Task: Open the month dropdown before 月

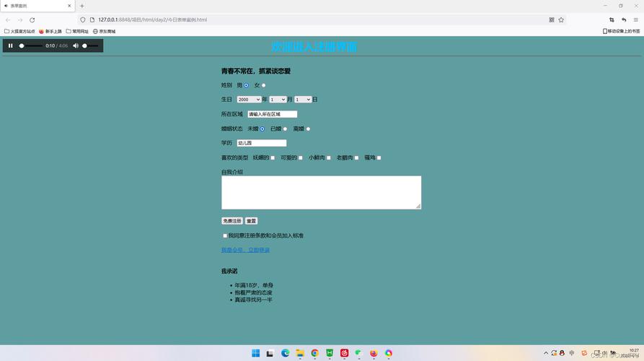Action: coord(278,100)
